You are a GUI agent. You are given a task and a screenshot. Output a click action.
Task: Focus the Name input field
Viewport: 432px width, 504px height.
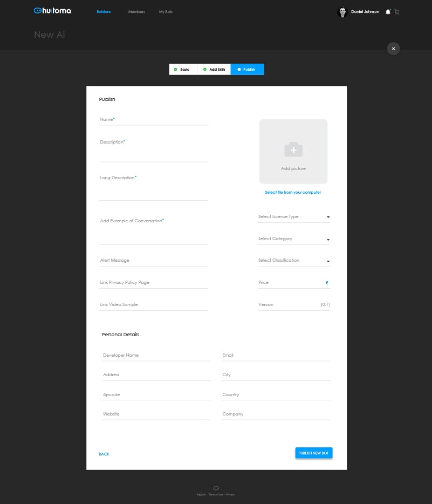(x=154, y=120)
